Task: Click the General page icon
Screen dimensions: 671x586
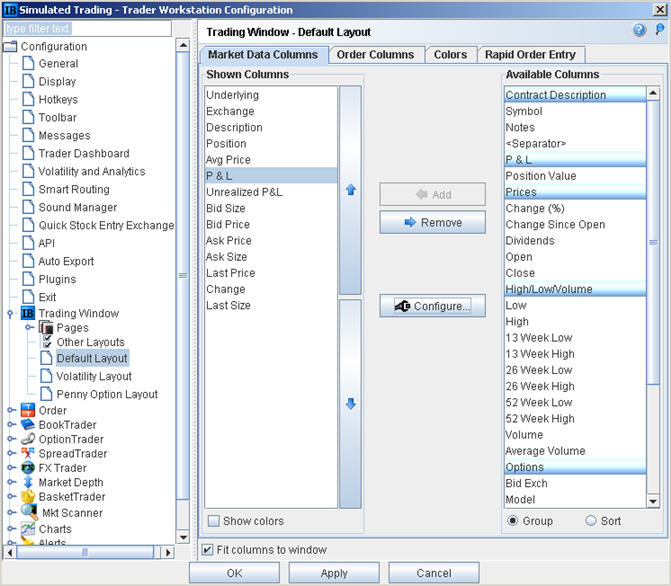Action: coord(28,63)
